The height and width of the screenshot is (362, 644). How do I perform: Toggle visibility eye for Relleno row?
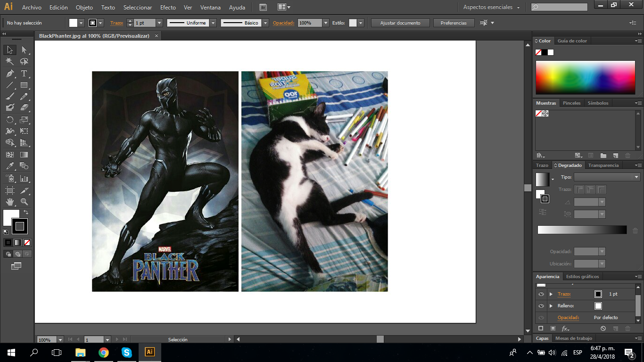point(541,306)
